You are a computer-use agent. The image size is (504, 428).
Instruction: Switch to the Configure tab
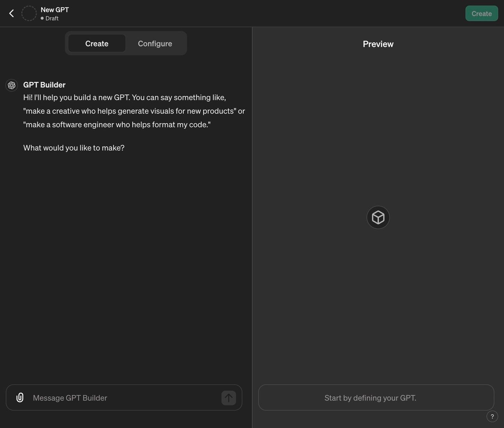[155, 43]
